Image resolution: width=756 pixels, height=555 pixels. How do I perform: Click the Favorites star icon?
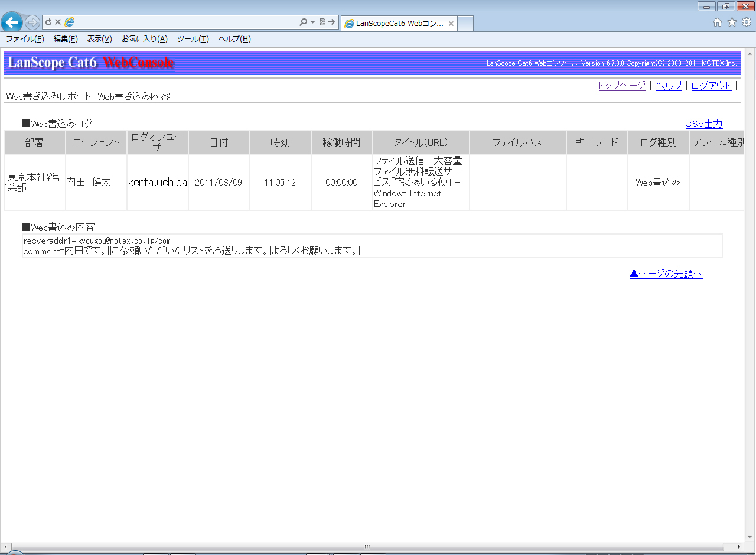[x=732, y=22]
